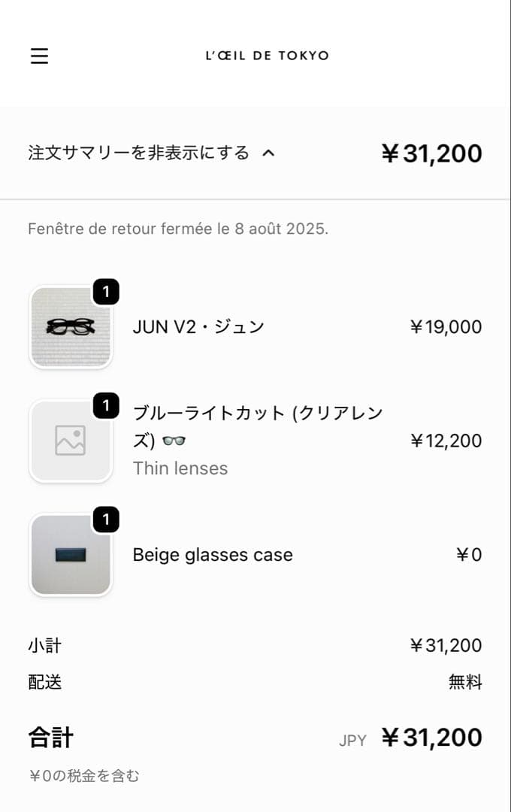Select the Beige glasses case name
The width and height of the screenshot is (511, 812).
(x=213, y=555)
